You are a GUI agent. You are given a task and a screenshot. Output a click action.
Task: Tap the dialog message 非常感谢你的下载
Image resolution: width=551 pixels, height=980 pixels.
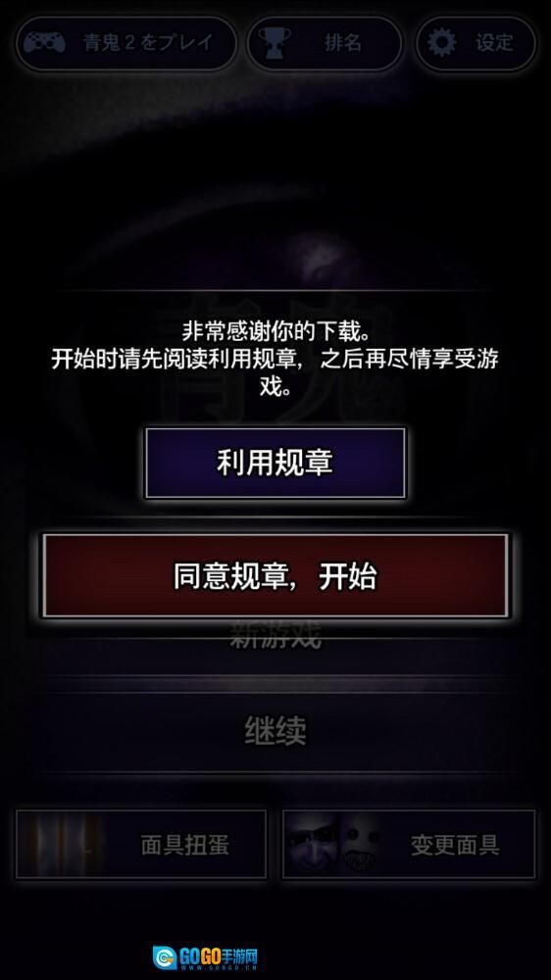point(275,329)
